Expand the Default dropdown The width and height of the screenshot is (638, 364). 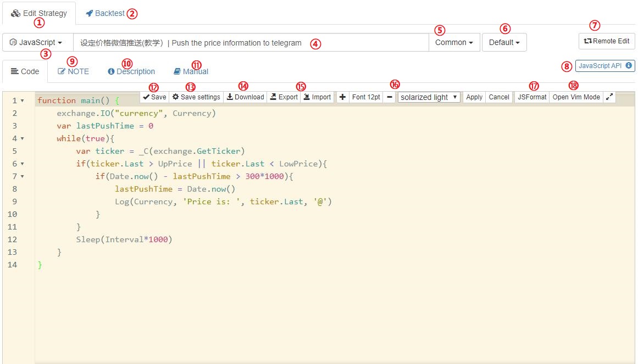504,42
